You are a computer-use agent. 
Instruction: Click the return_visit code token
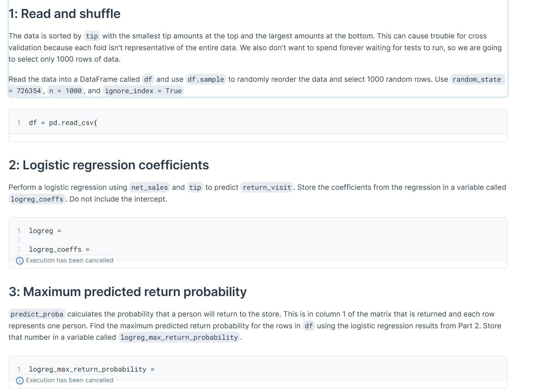(267, 187)
